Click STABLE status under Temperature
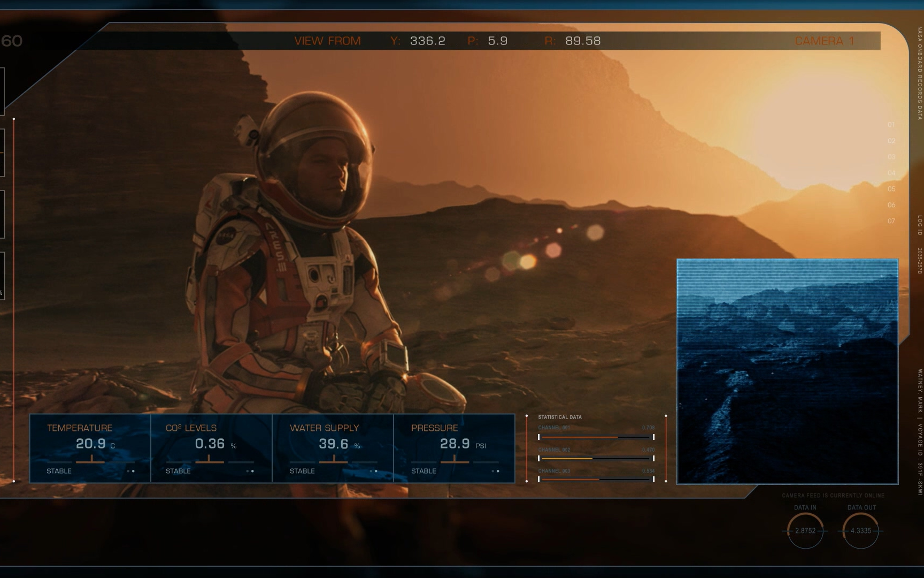Image resolution: width=924 pixels, height=578 pixels. click(x=59, y=471)
